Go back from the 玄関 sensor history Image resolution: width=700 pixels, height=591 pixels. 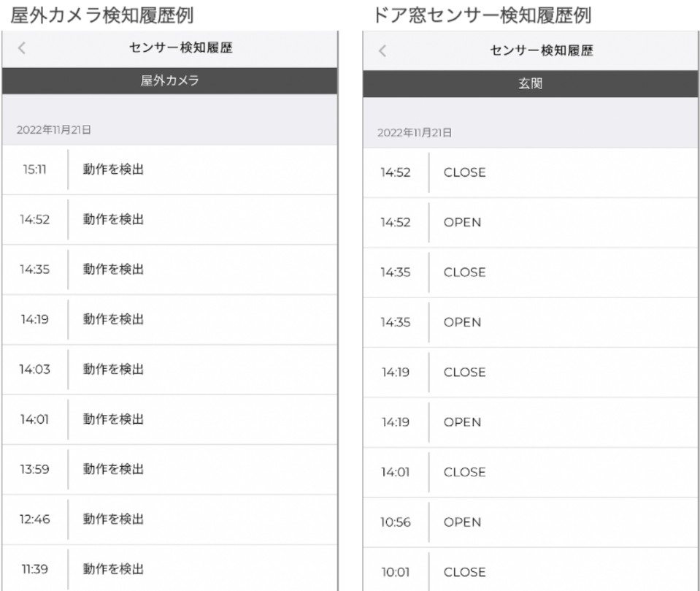click(x=383, y=51)
